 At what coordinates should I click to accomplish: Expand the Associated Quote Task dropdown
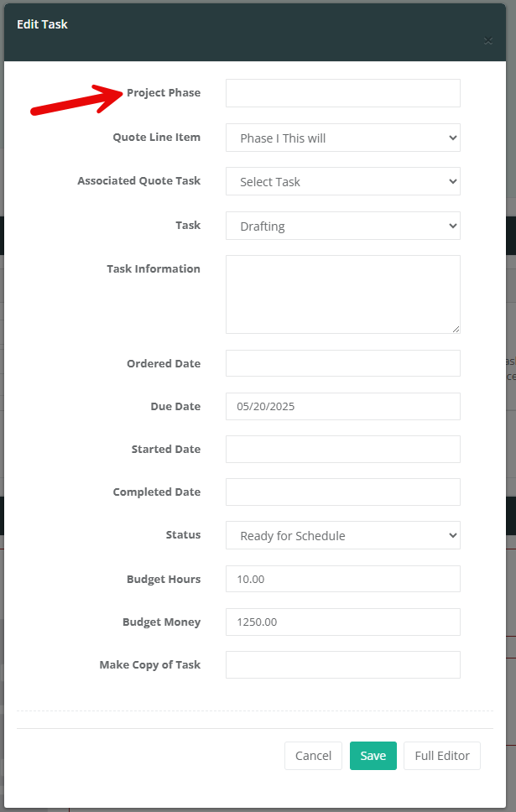point(342,181)
